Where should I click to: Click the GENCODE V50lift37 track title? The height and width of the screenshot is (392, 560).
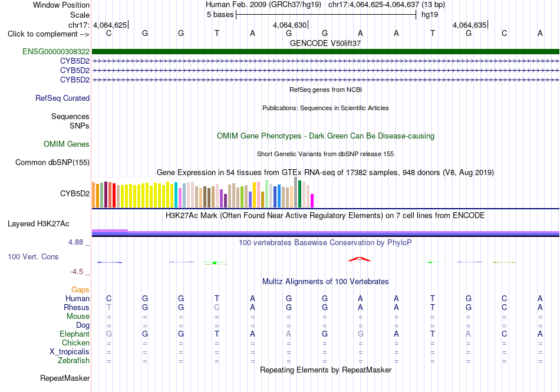(x=325, y=43)
